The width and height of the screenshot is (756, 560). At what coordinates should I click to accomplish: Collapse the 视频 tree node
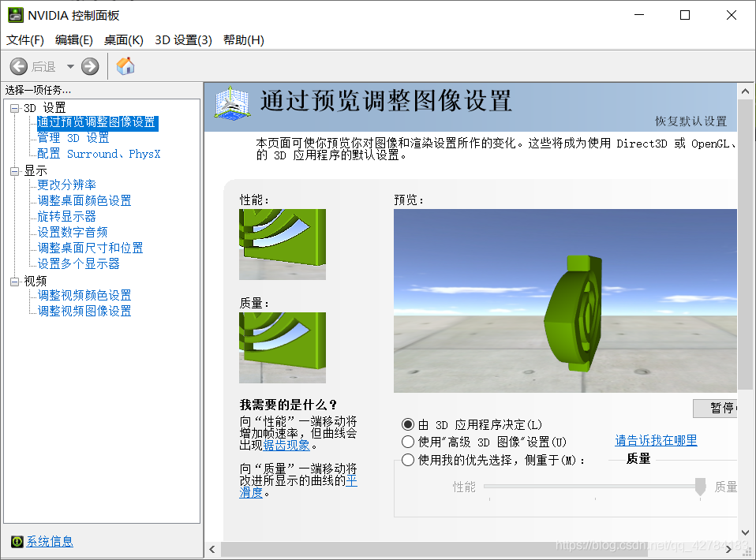coord(15,282)
